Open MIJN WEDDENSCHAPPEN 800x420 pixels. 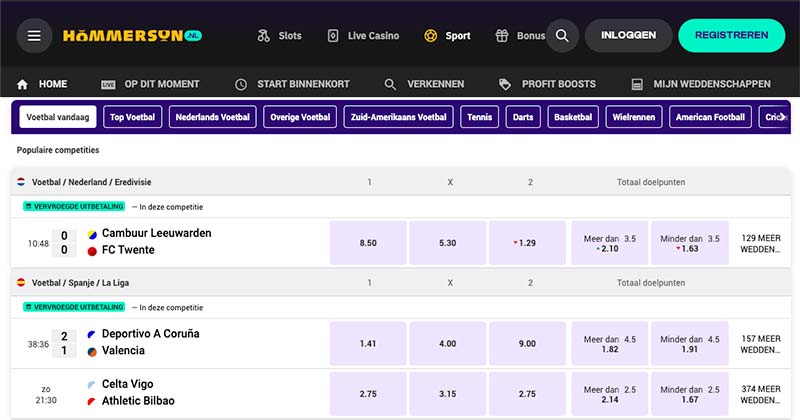(712, 84)
